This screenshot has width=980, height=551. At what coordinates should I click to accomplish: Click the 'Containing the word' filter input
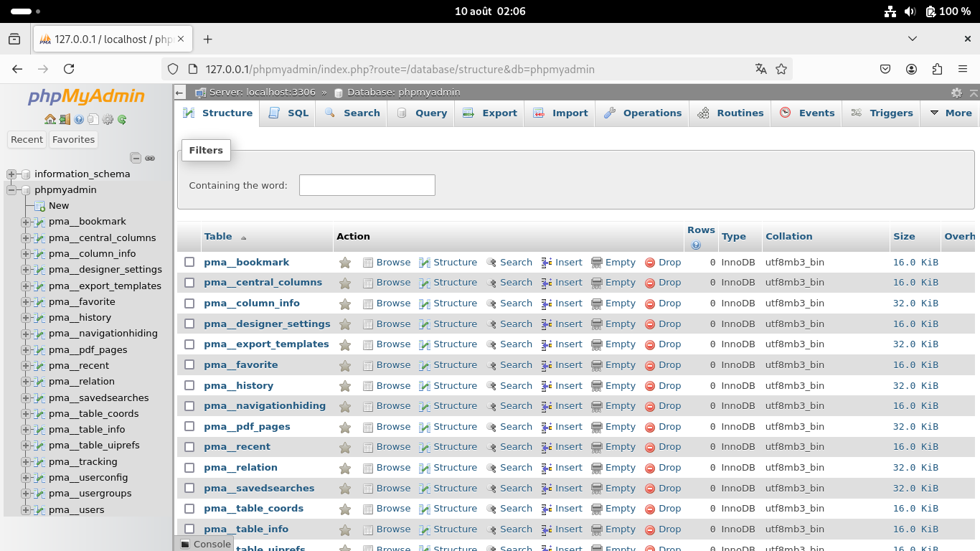point(367,185)
